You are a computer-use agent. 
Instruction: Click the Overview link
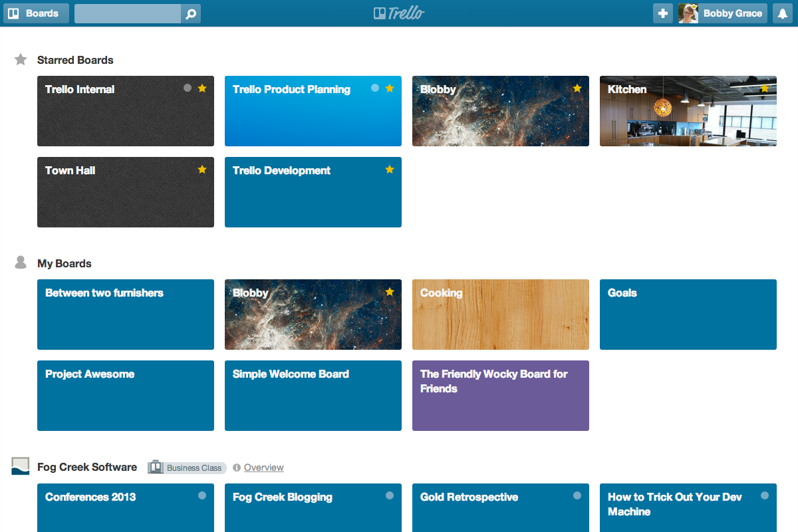(x=264, y=467)
